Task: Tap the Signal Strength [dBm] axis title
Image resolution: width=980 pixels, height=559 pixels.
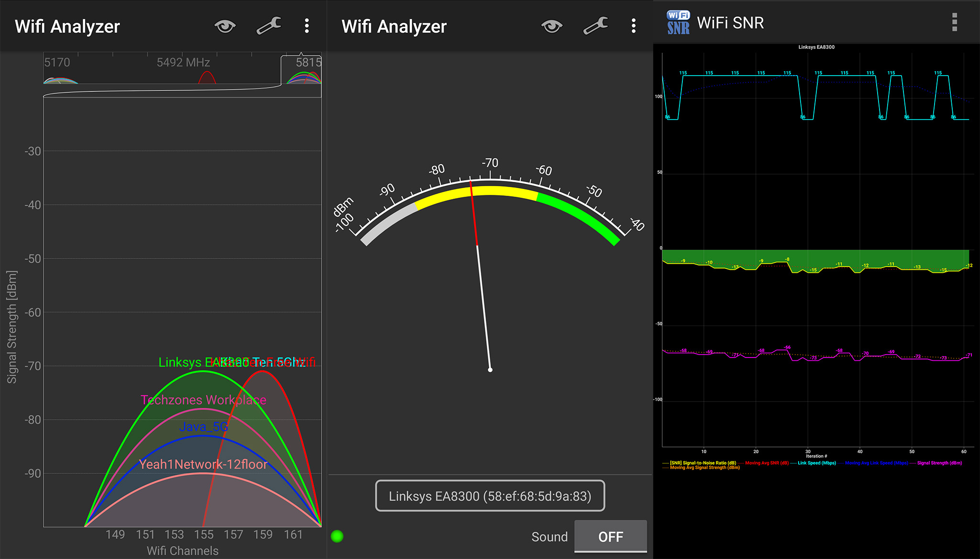Action: [x=12, y=327]
